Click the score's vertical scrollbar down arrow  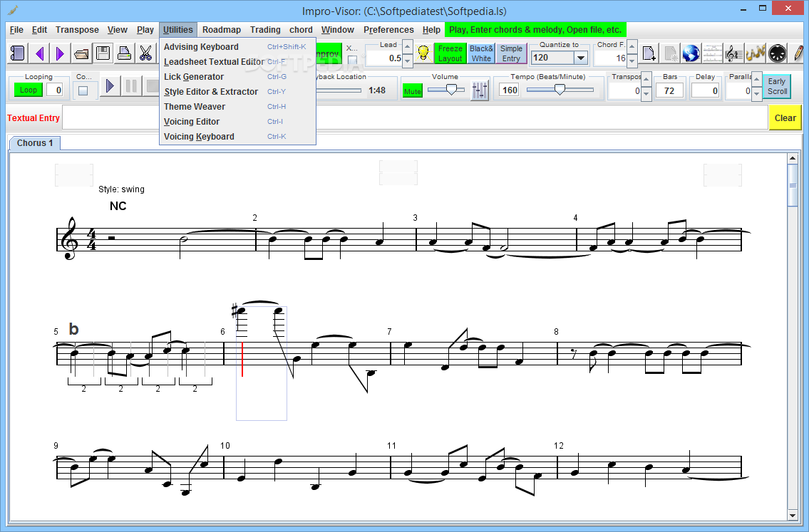click(x=793, y=515)
